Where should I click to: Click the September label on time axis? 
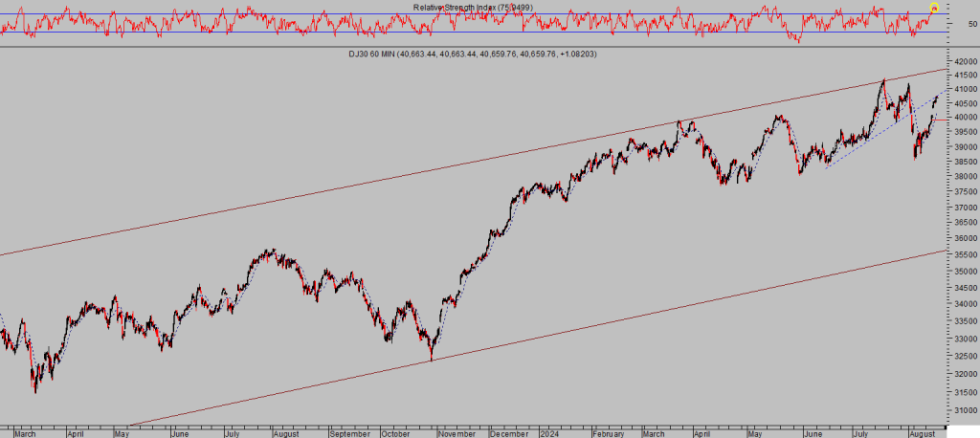pos(350,432)
